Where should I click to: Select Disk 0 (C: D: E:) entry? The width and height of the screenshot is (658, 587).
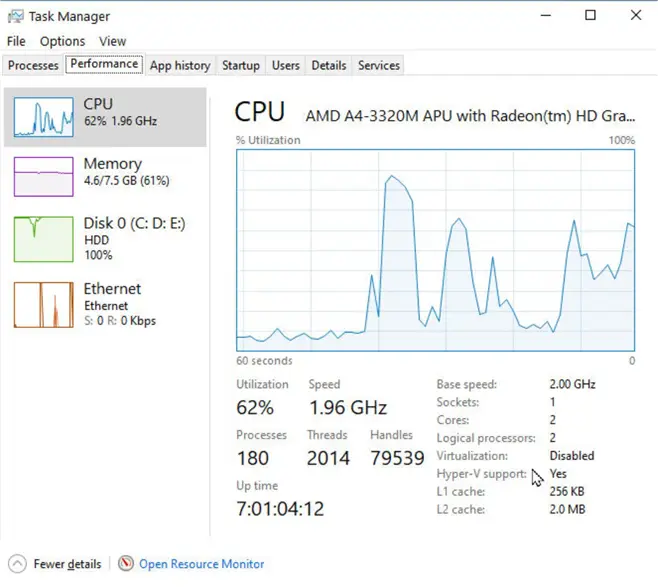(x=105, y=239)
